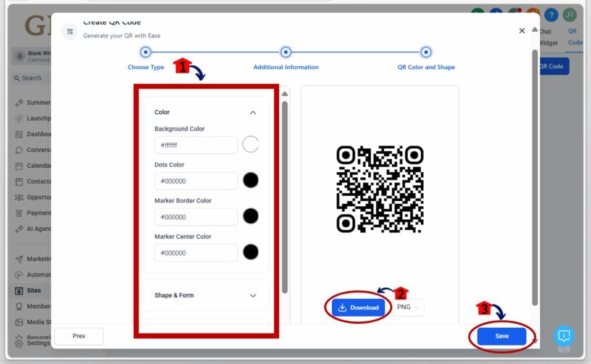Viewport: 591px width, 364px height.
Task: Edit the Dots Color hex field
Action: 196,181
